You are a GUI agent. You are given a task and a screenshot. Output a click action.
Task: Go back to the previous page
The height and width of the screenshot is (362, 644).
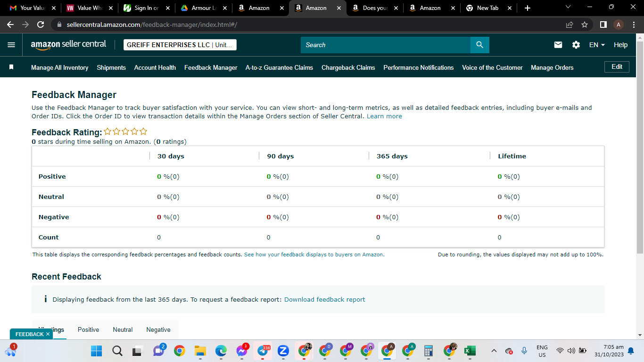coord(10,25)
